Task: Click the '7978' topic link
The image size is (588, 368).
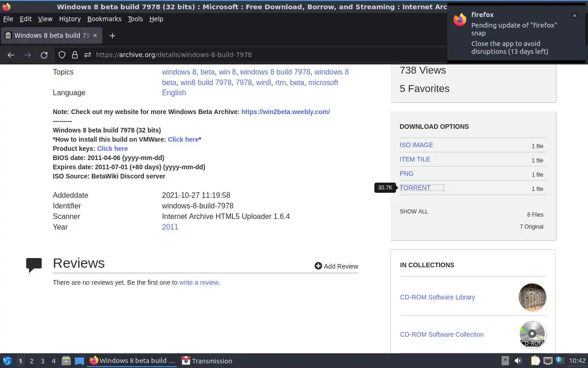Action: click(x=244, y=82)
